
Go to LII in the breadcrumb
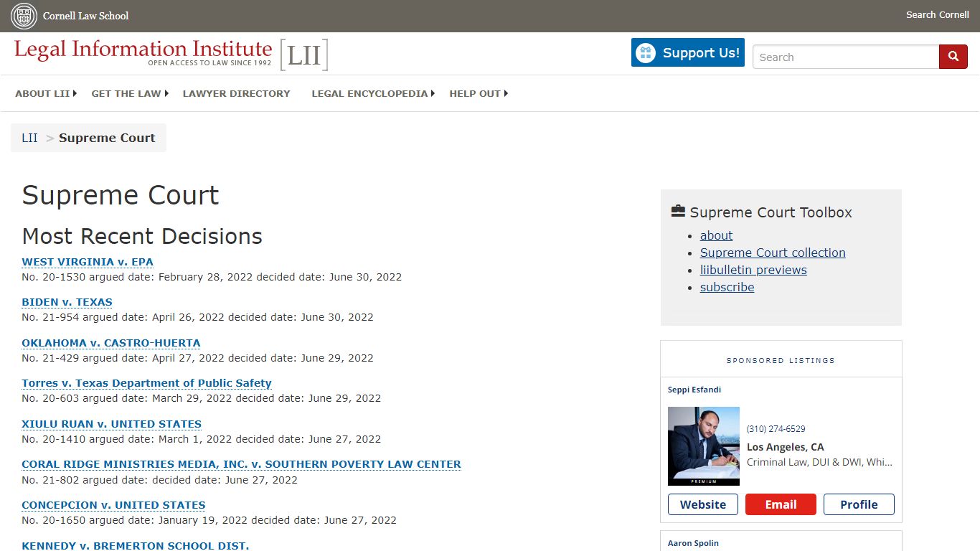(29, 138)
